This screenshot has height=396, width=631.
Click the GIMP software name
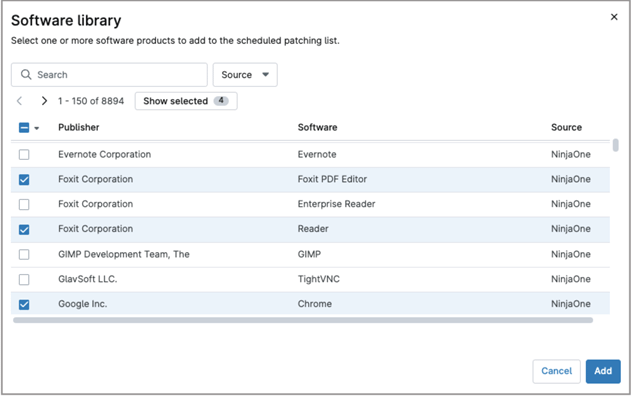(309, 254)
